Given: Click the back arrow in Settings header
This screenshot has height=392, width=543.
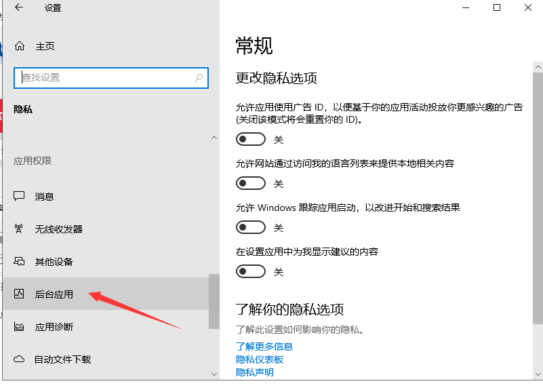Looking at the screenshot, I should point(19,7).
